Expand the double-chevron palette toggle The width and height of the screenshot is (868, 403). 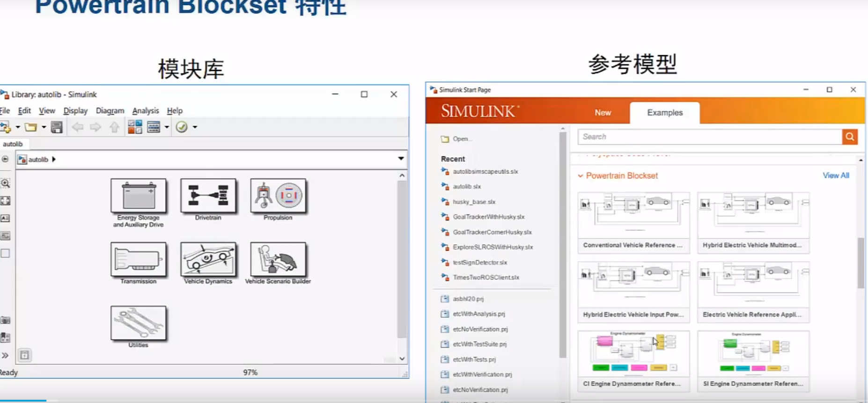point(5,355)
